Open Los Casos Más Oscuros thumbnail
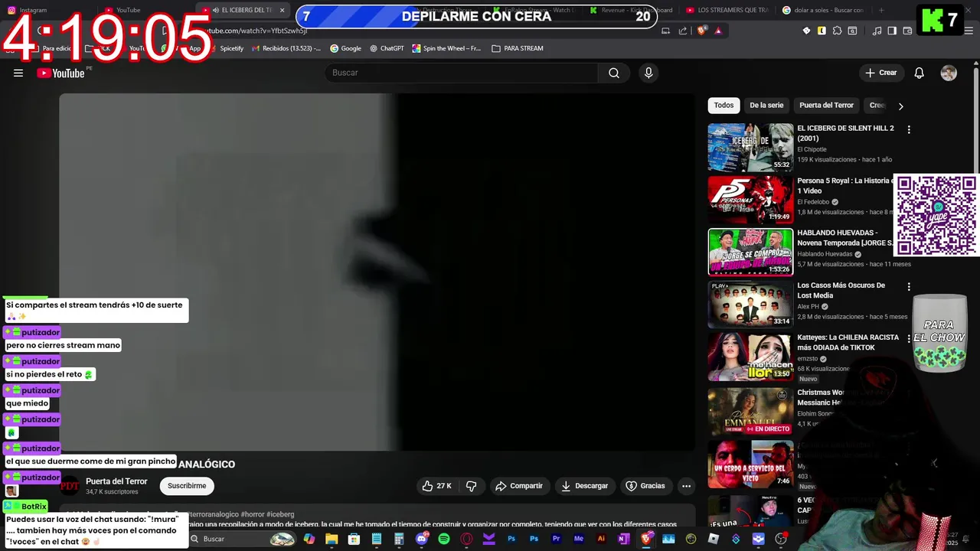Viewport: 980px width, 551px height. pos(750,305)
